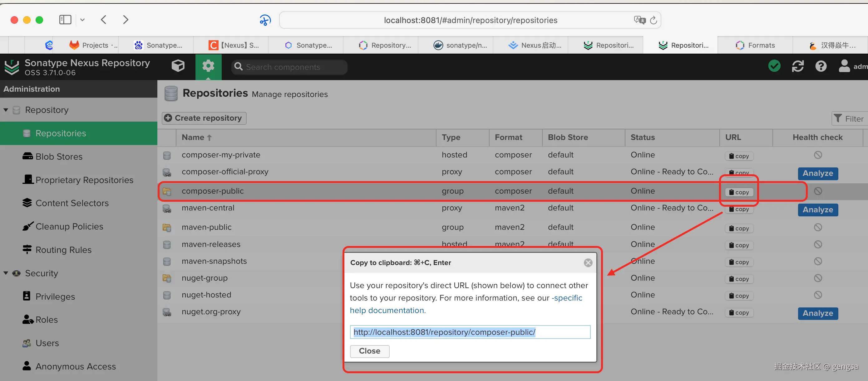
Task: Collapse the Repository tree section
Action: [6, 110]
